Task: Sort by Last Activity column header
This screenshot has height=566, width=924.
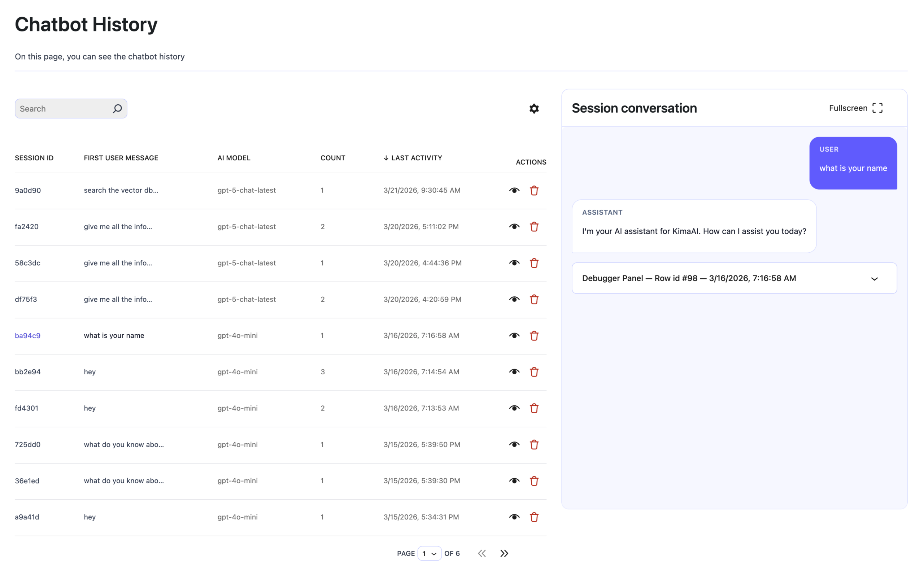Action: [x=416, y=158]
